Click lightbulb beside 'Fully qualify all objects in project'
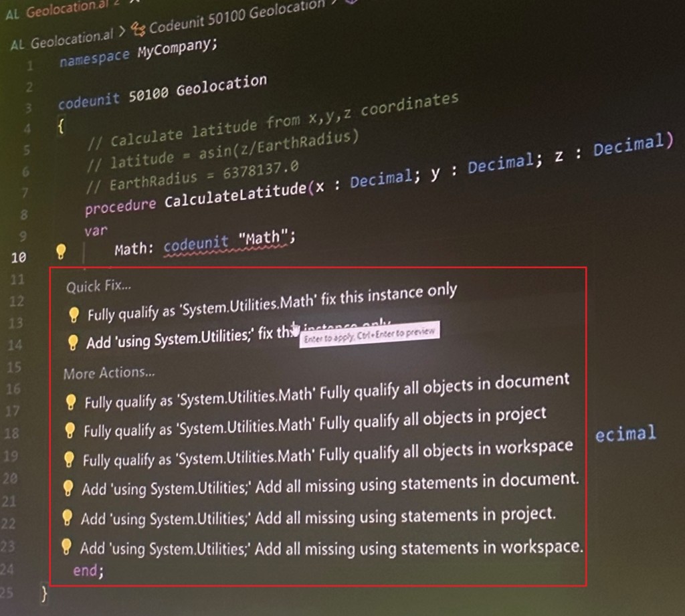 point(69,429)
